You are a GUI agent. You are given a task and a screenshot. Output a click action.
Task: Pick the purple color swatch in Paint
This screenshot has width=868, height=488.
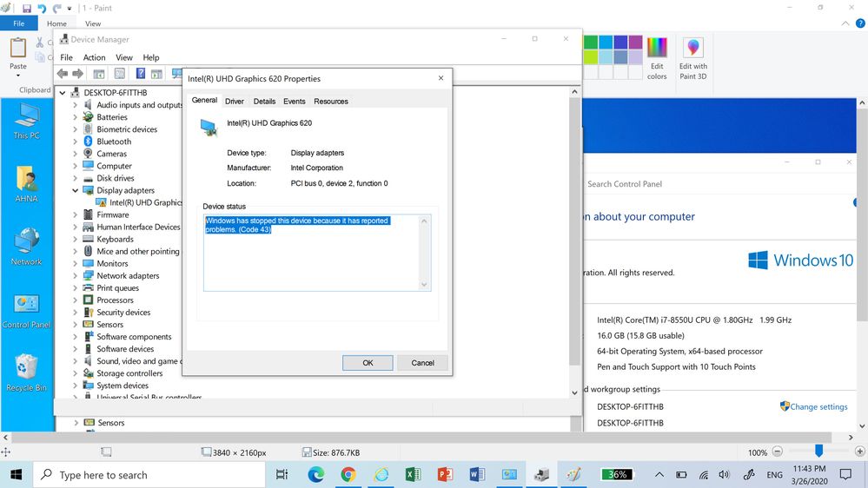coord(635,42)
